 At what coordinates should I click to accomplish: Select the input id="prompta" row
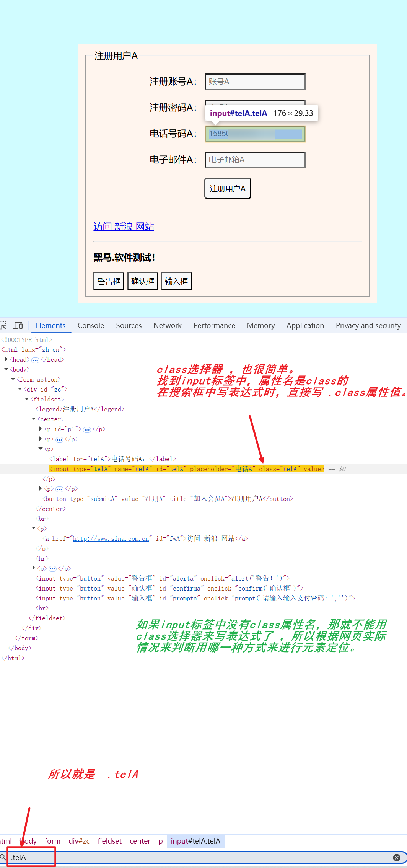(195, 598)
